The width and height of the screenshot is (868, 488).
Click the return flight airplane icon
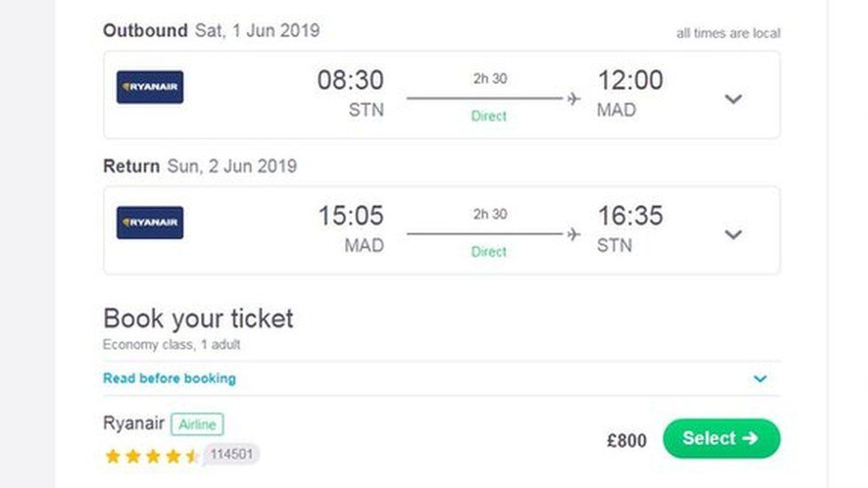[x=574, y=235]
